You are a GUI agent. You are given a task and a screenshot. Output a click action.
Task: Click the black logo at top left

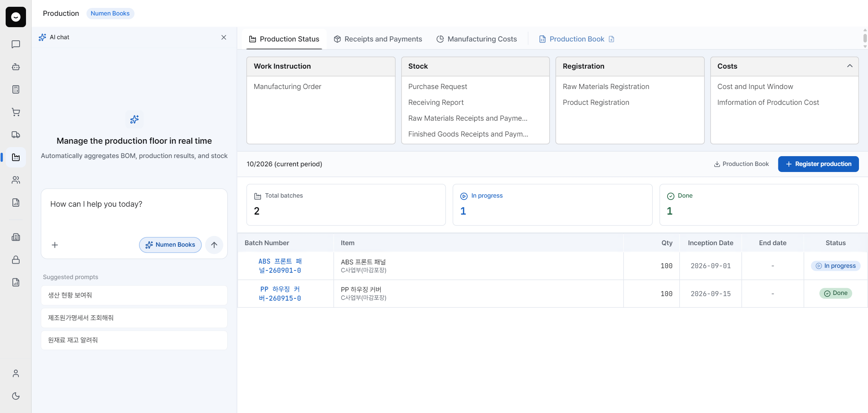(16, 17)
